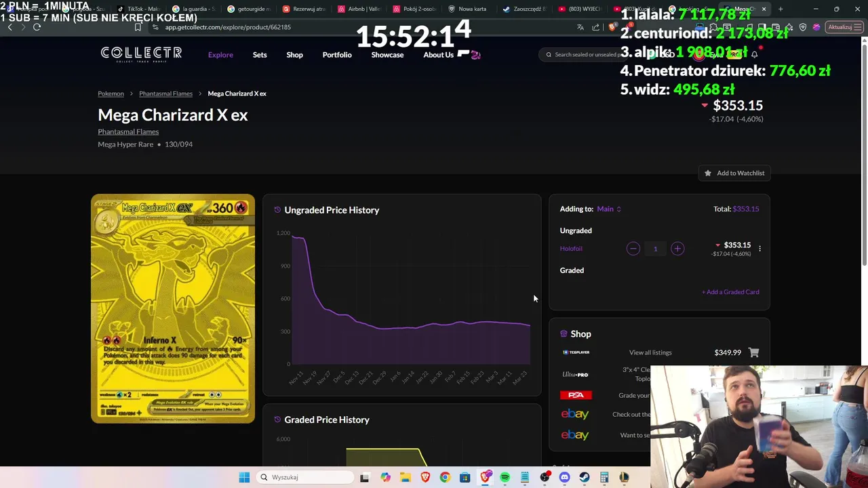Click the Ungraded Price History heading
868x488 pixels.
[332, 210]
